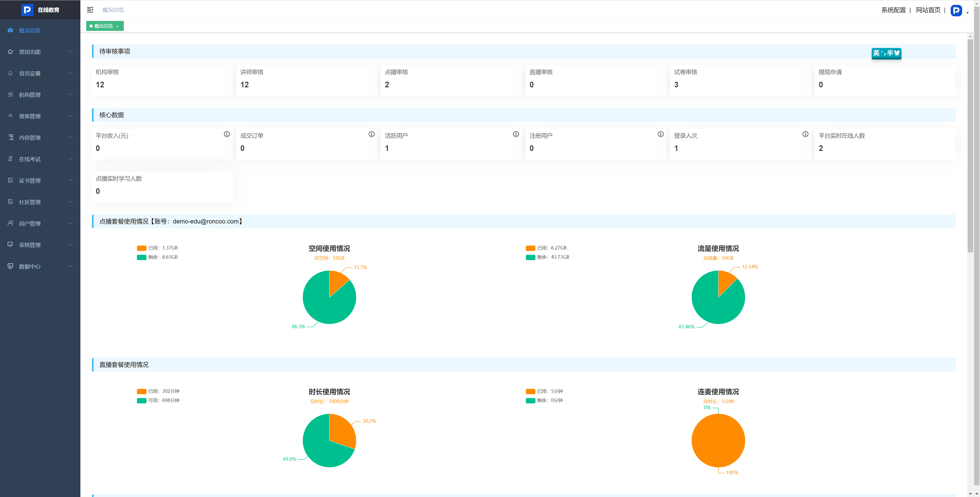980x497 pixels.
Task: Click the 社区管理 sidebar icon
Action: coord(10,202)
